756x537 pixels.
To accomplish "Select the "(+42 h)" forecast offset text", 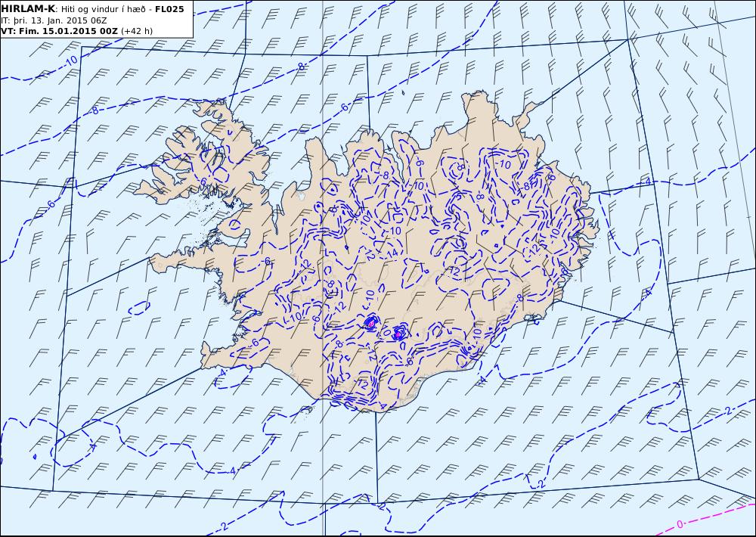I will pyautogui.click(x=136, y=31).
